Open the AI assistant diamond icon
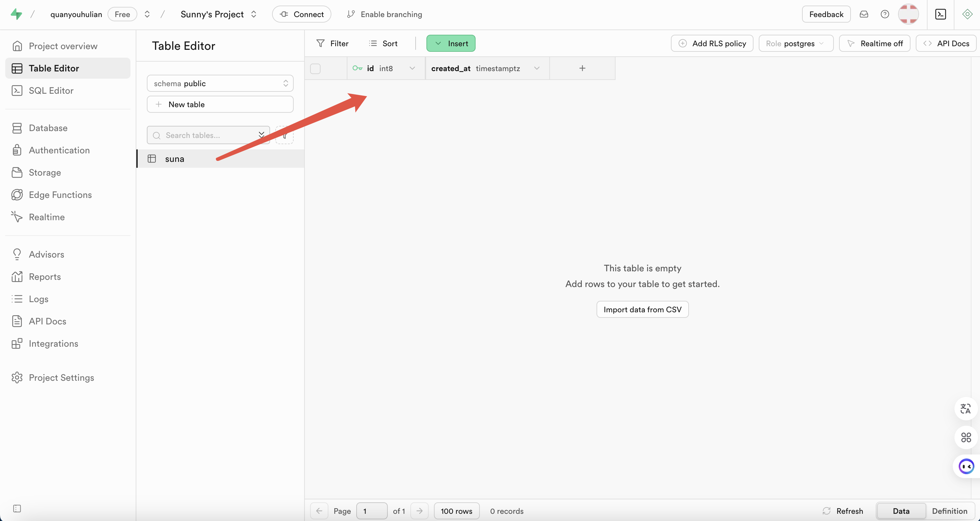 point(967,14)
